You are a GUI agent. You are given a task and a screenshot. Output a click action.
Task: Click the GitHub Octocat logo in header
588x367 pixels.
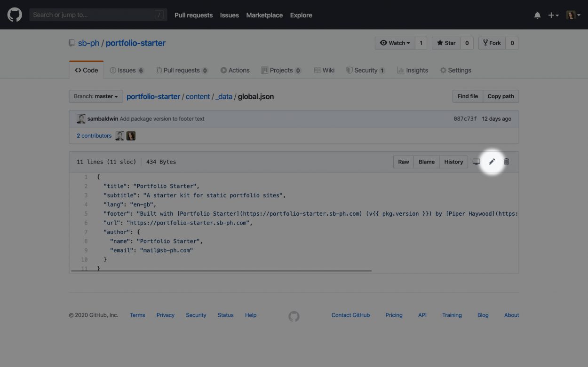15,15
